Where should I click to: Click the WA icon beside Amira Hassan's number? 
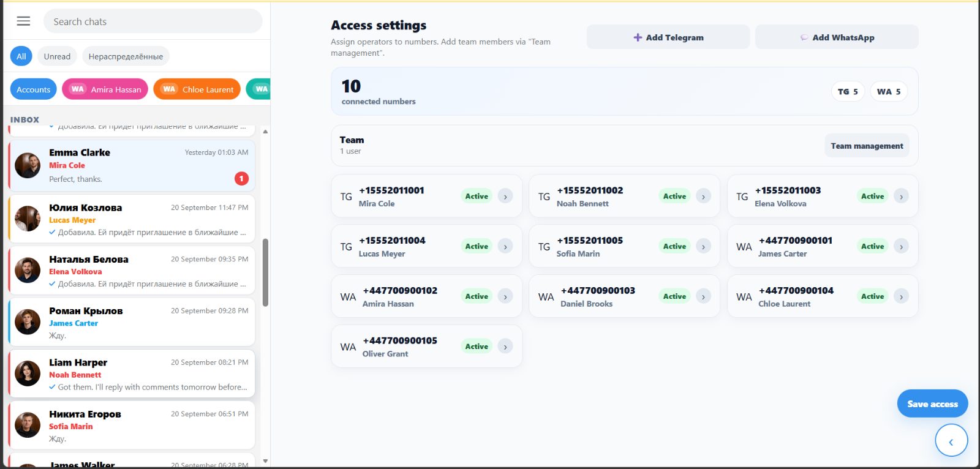pos(348,298)
